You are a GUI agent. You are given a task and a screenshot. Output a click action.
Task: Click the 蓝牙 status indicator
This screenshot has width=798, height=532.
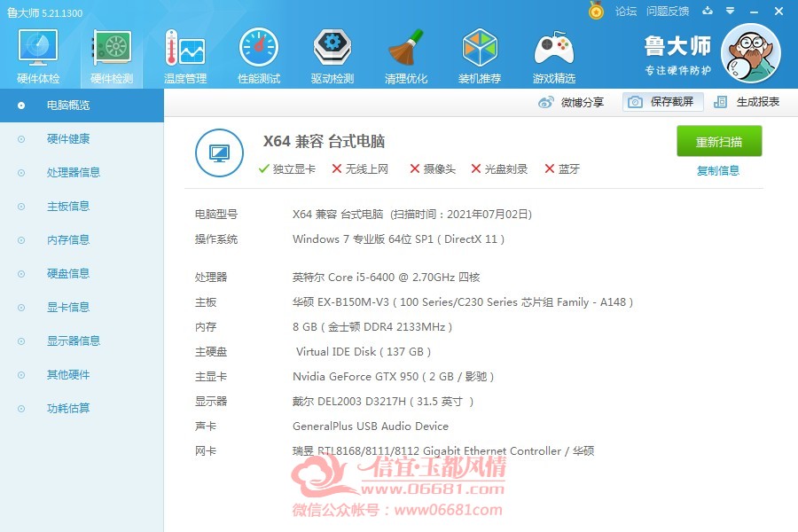click(x=562, y=169)
